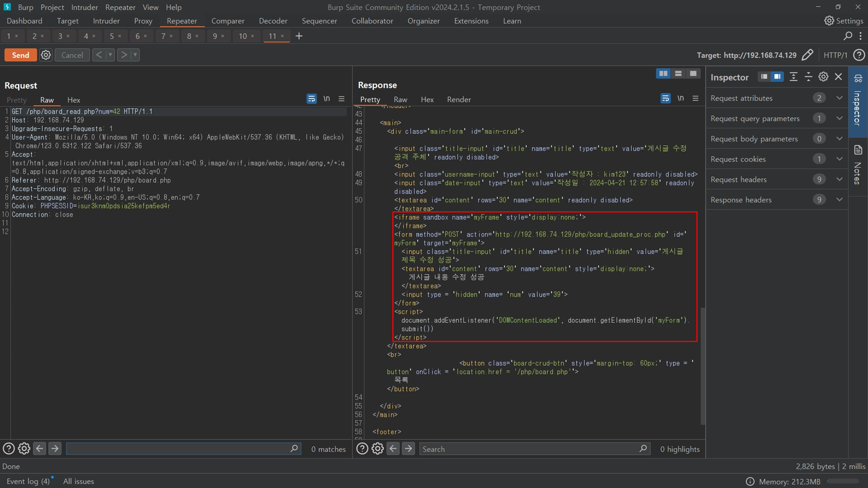
Task: Close Repeater tab 5
Action: pyautogui.click(x=119, y=36)
